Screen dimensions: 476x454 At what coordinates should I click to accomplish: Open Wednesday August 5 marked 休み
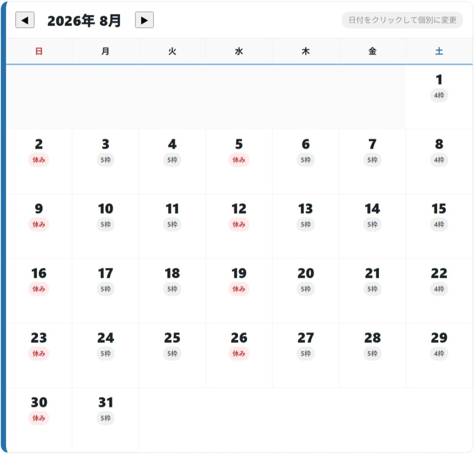[239, 162]
